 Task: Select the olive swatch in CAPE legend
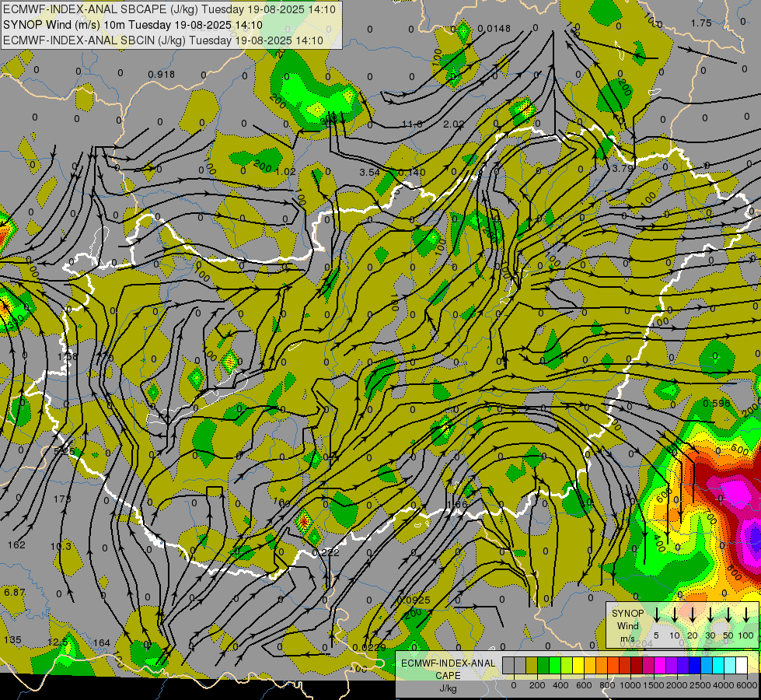tap(532, 665)
